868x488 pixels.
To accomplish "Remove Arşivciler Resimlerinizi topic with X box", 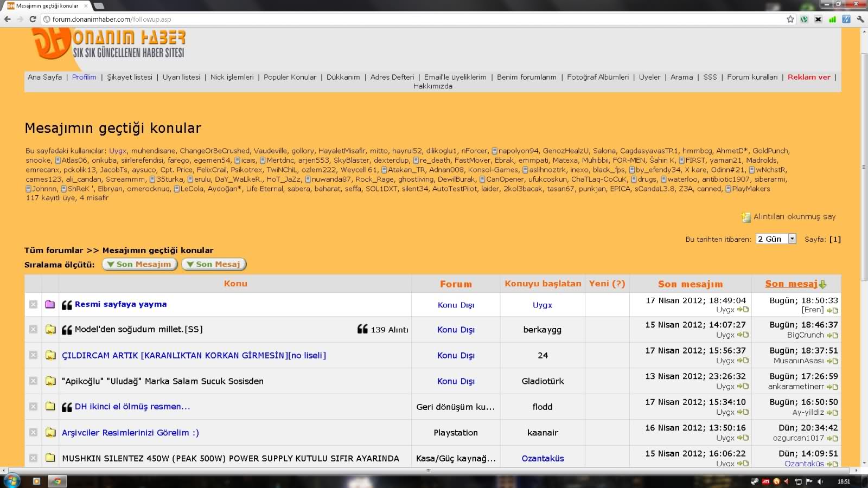I will coord(33,432).
